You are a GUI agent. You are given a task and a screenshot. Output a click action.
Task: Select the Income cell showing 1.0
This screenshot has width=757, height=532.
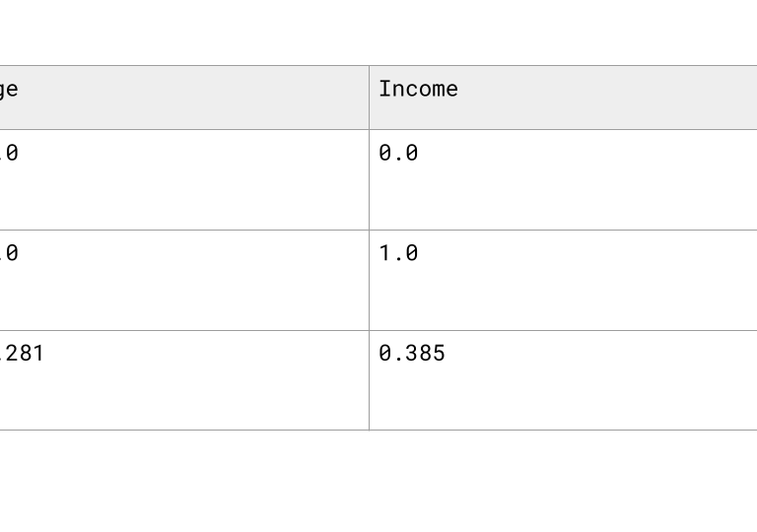coord(563,281)
